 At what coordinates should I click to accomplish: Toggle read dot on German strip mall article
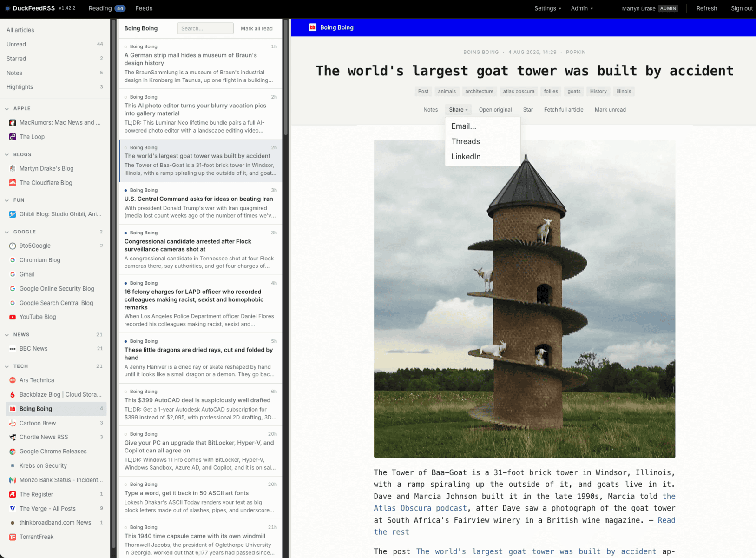(126, 47)
